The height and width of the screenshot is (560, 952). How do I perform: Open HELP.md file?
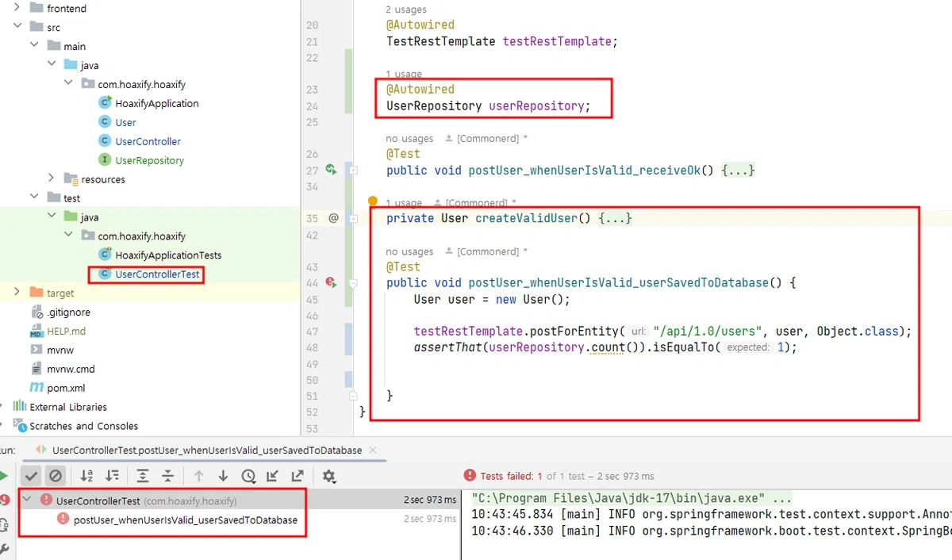coord(67,331)
